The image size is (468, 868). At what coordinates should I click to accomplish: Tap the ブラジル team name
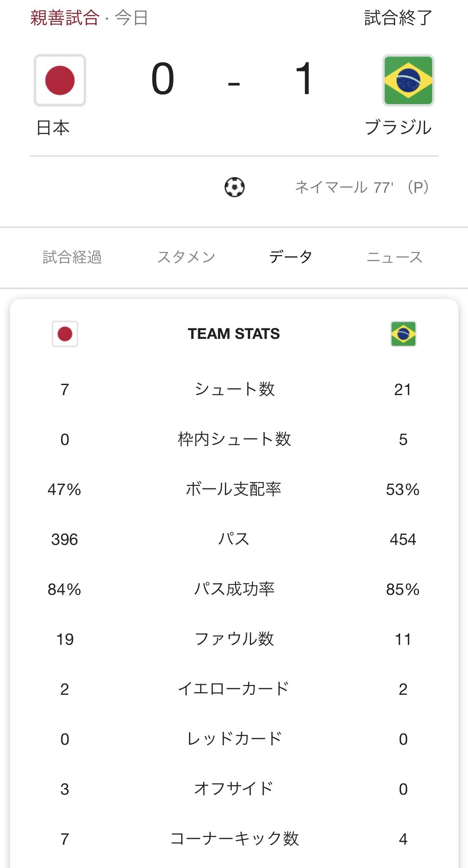(x=398, y=128)
